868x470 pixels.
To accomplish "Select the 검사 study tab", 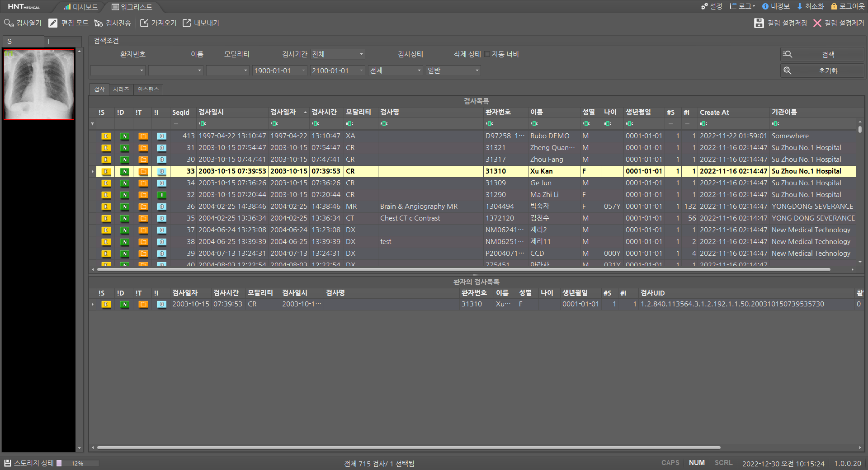I will coord(99,89).
